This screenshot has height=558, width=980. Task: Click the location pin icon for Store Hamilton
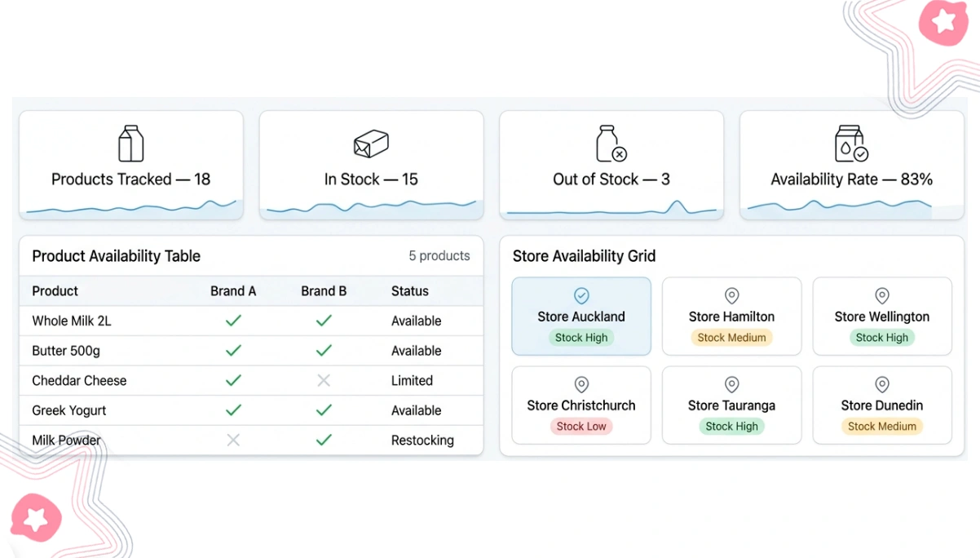point(732,295)
